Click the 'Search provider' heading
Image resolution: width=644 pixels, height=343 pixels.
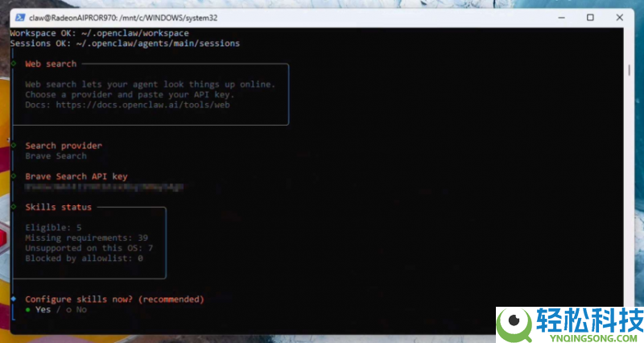point(64,146)
